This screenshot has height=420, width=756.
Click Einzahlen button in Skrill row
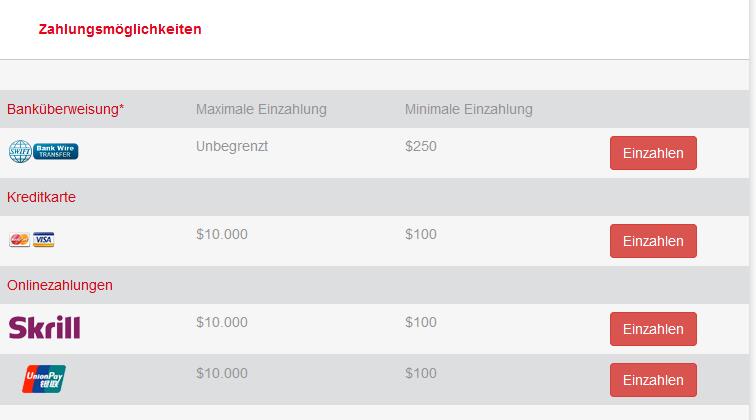[x=653, y=329]
